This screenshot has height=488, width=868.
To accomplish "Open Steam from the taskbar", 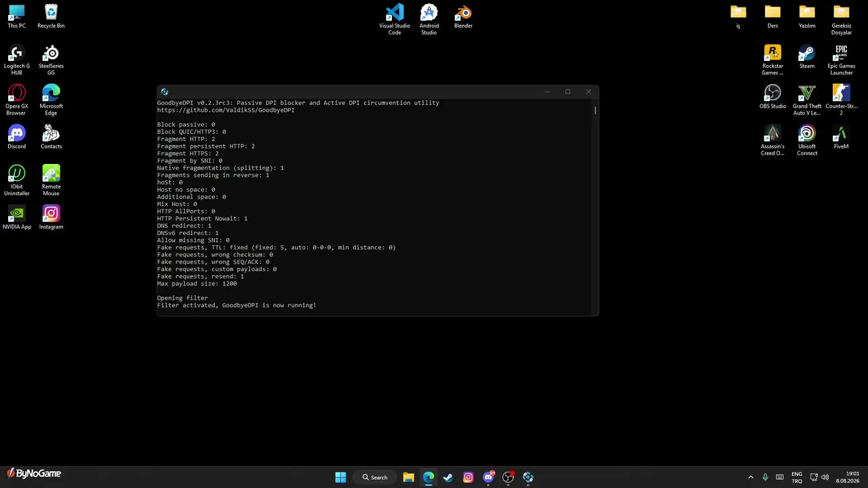I will coord(448,477).
